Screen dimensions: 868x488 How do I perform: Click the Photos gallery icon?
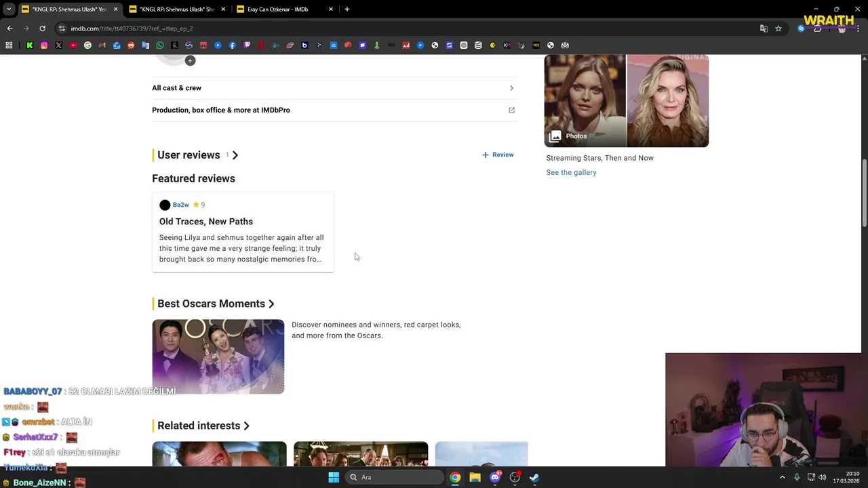pyautogui.click(x=555, y=136)
